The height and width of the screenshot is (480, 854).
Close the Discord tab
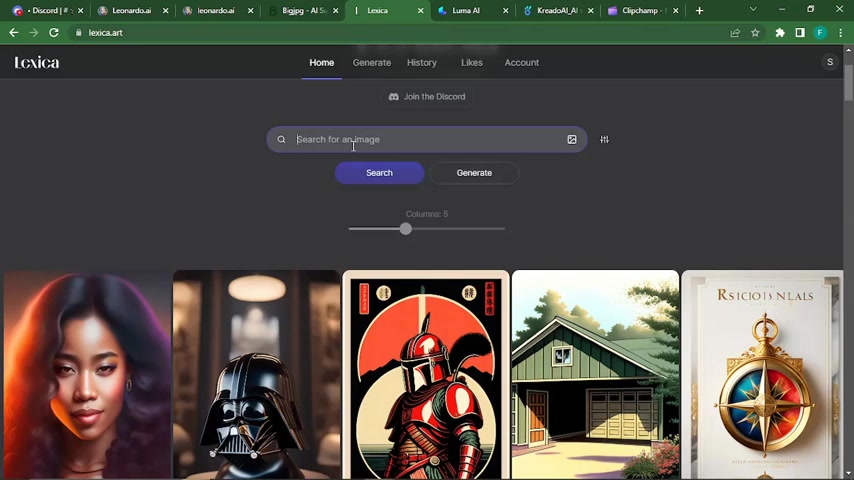[x=81, y=10]
